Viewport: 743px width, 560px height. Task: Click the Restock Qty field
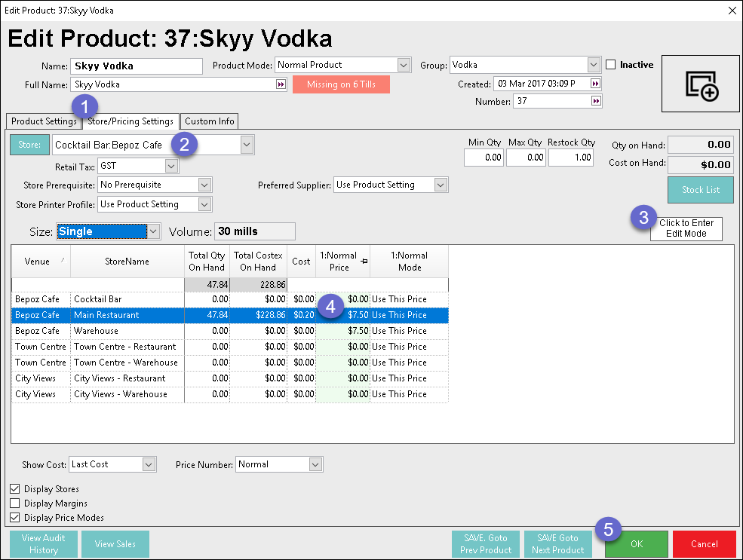pos(571,158)
